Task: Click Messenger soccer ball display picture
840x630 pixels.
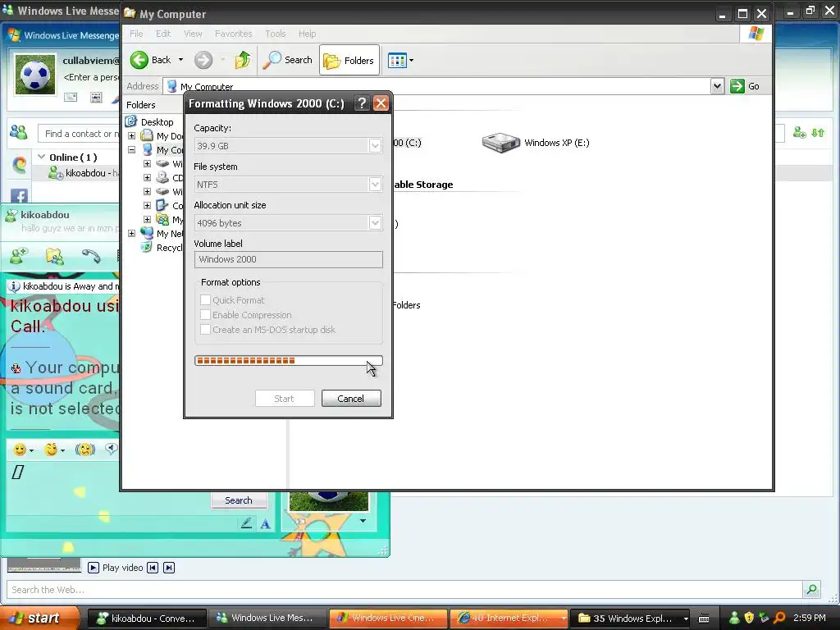Action: [x=35, y=75]
